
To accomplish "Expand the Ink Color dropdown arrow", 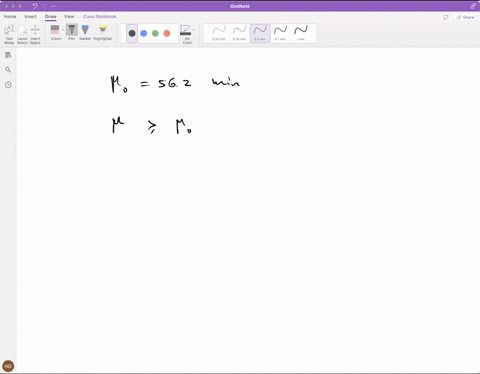I will pyautogui.click(x=194, y=30).
